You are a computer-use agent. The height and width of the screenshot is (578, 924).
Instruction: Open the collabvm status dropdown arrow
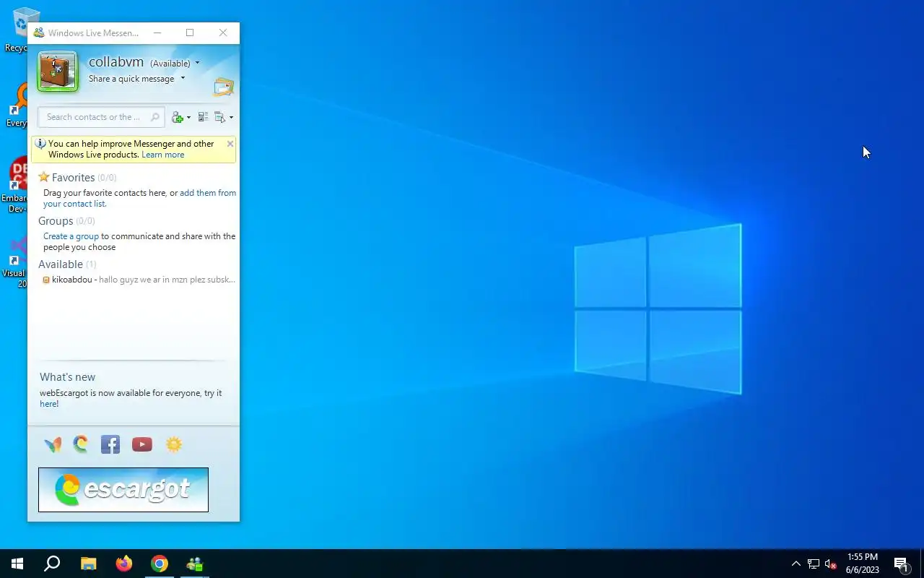[x=197, y=64]
